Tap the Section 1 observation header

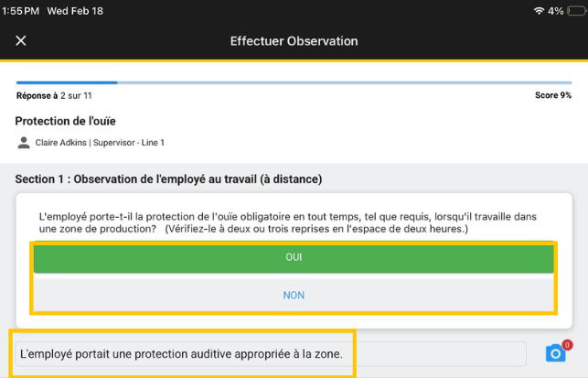(168, 179)
